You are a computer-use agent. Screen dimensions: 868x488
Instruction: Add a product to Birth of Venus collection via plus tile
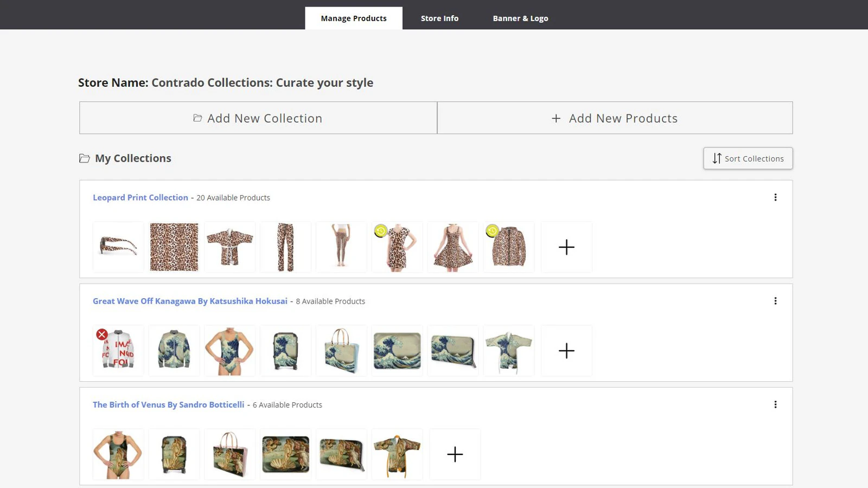click(x=455, y=454)
